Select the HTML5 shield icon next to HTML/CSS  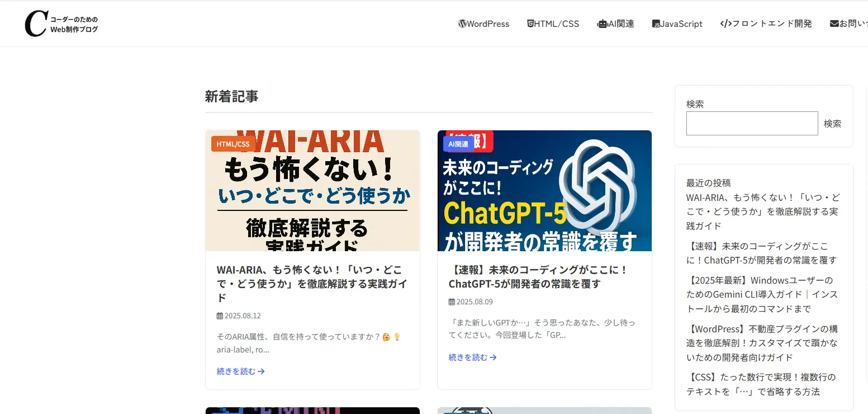tap(530, 23)
